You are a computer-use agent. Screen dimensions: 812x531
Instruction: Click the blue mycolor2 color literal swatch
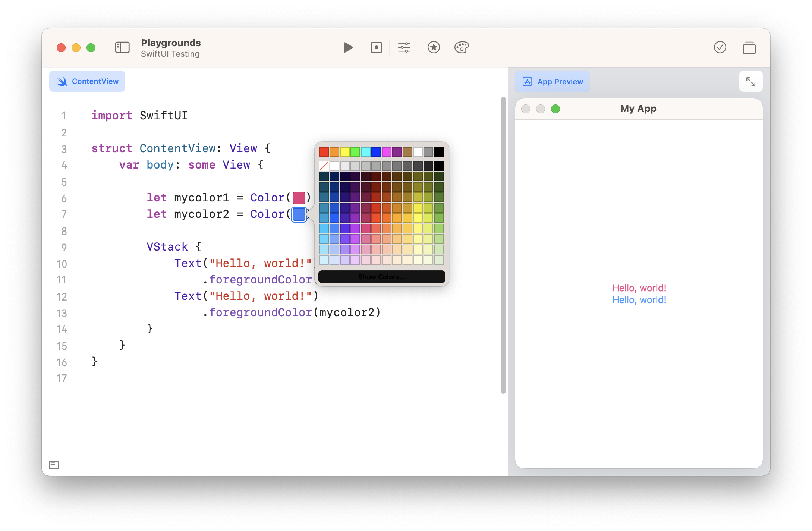pos(299,214)
